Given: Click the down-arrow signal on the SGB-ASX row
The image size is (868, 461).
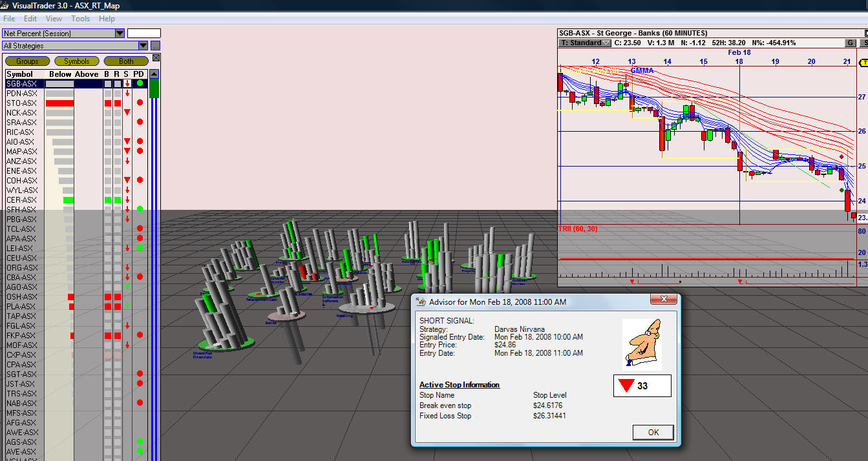Looking at the screenshot, I should click(x=127, y=84).
